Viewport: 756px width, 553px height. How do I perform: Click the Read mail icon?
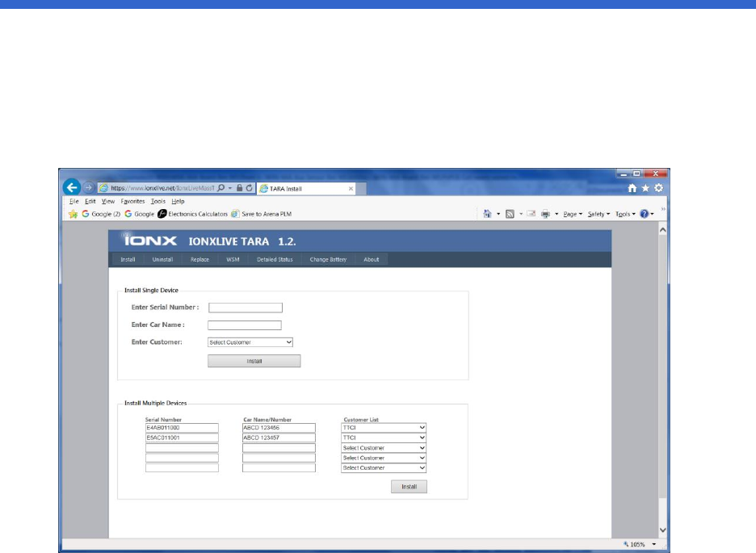click(x=531, y=214)
